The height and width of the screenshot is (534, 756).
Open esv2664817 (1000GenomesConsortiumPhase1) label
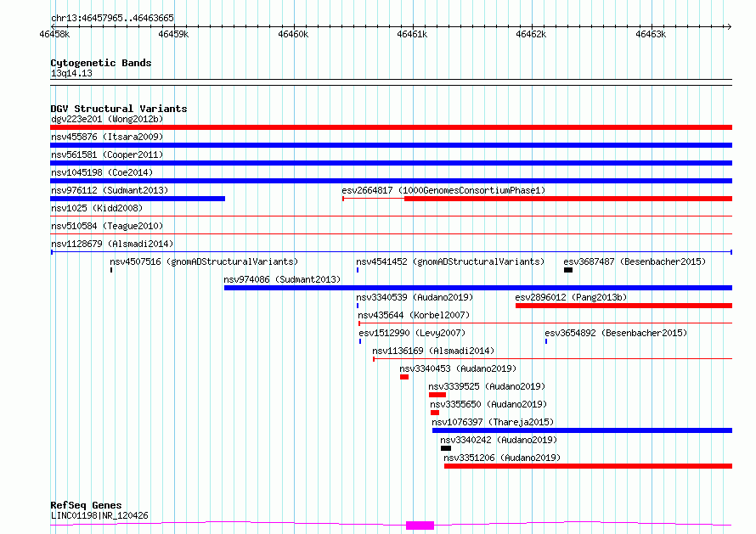coord(443,190)
